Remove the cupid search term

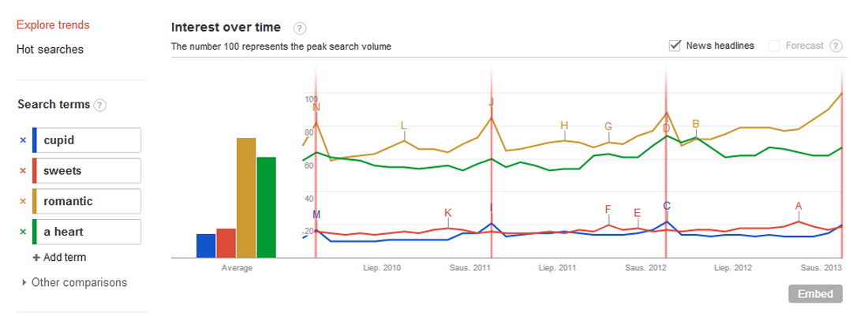23,140
